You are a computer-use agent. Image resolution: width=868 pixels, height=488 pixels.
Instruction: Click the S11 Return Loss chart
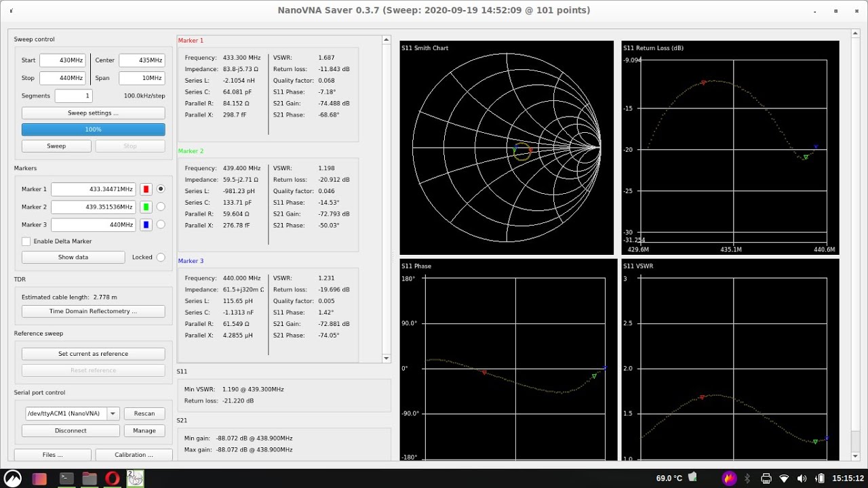(730, 148)
